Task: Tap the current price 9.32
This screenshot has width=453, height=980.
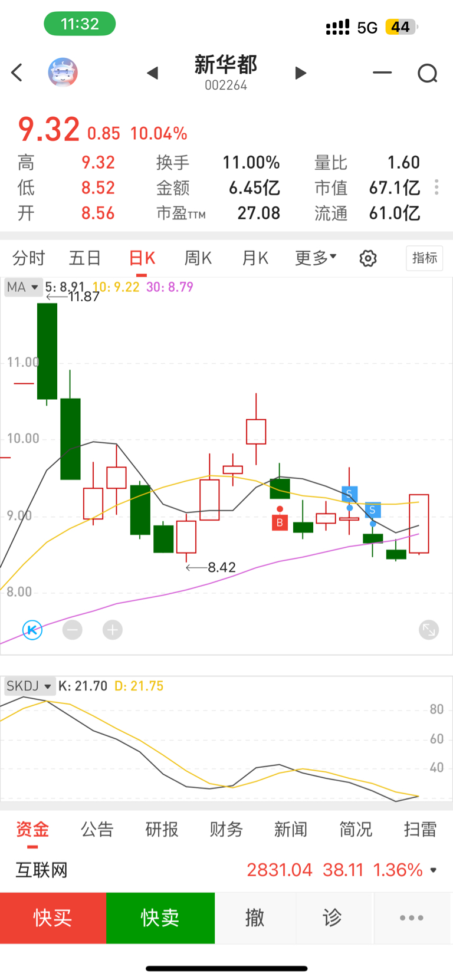Action: click(x=49, y=130)
